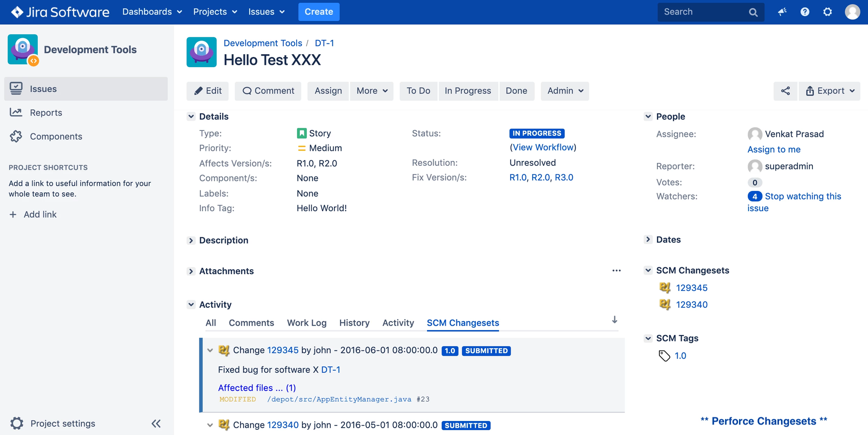The image size is (868, 435).
Task: Click the Comment button
Action: pyautogui.click(x=268, y=91)
